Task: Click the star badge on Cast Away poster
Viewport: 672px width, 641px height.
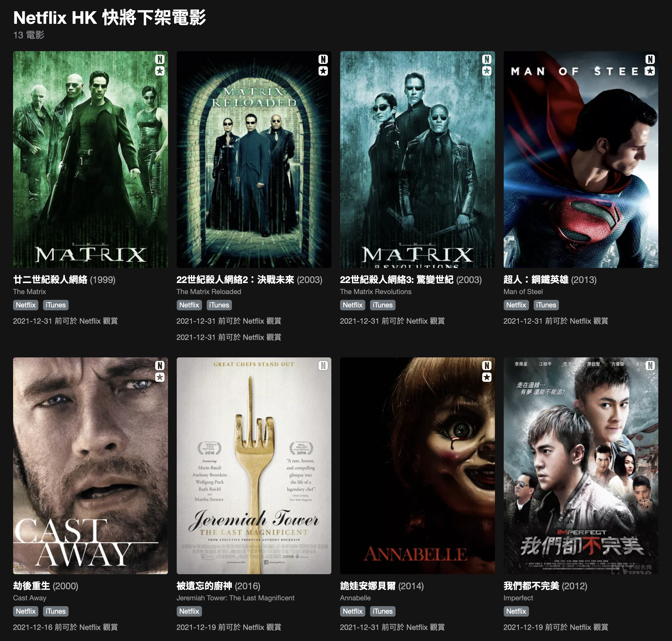Action: point(160,377)
